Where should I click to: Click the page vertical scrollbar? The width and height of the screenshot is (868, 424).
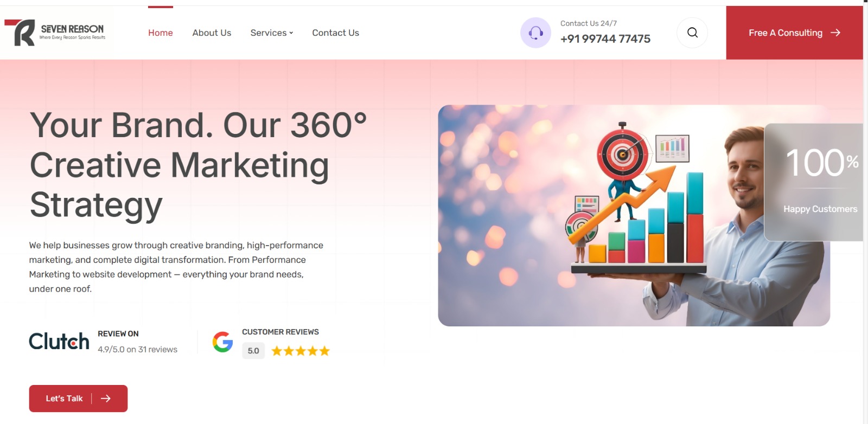865,217
